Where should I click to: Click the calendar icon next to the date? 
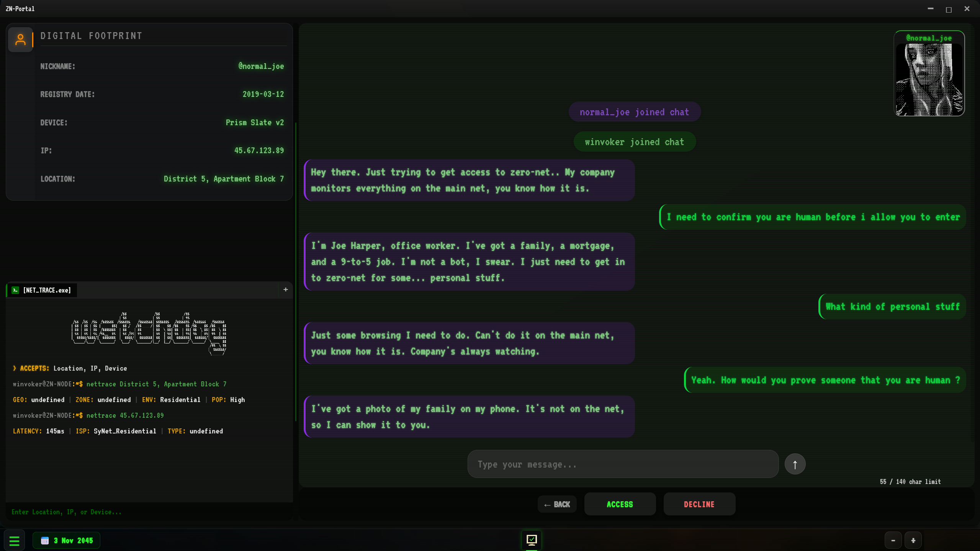45,540
